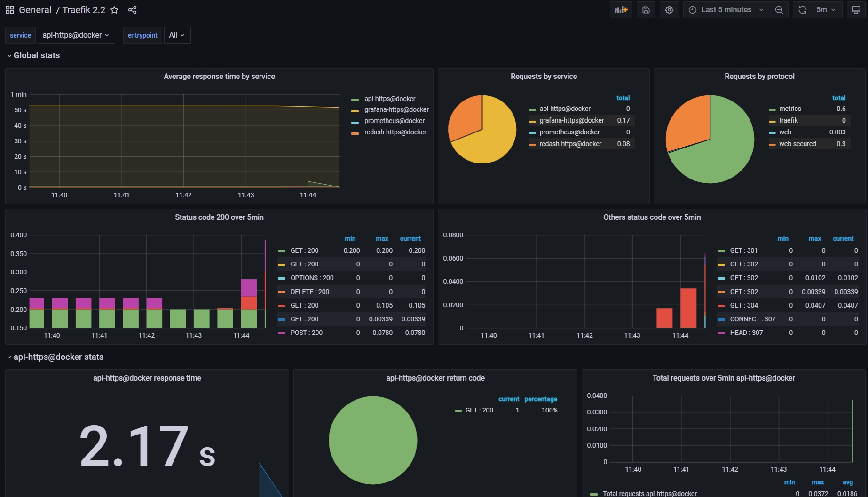868x497 pixels.
Task: Open Requests by protocol panel title menu
Action: [759, 76]
